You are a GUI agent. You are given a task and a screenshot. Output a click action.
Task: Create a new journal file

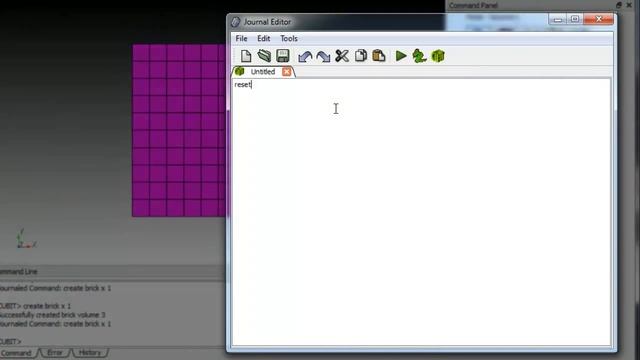246,56
